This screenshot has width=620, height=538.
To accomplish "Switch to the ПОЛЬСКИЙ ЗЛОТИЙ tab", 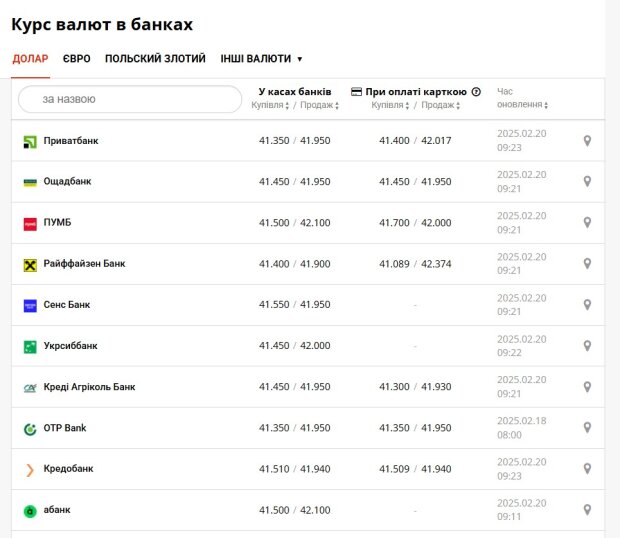I will [155, 59].
